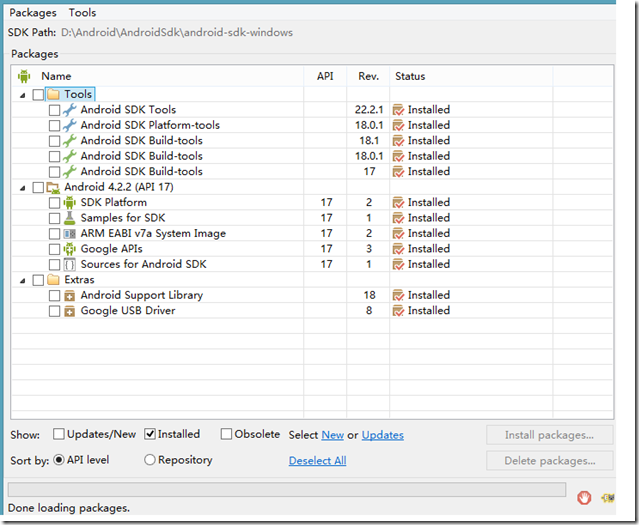The image size is (639, 525).
Task: Check the Android Support Library checkbox
Action: coord(54,296)
